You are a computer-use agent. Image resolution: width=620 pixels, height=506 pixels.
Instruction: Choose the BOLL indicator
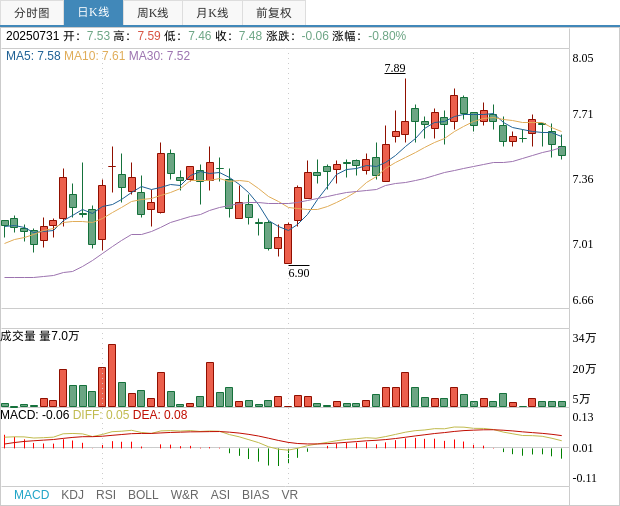[x=143, y=495]
